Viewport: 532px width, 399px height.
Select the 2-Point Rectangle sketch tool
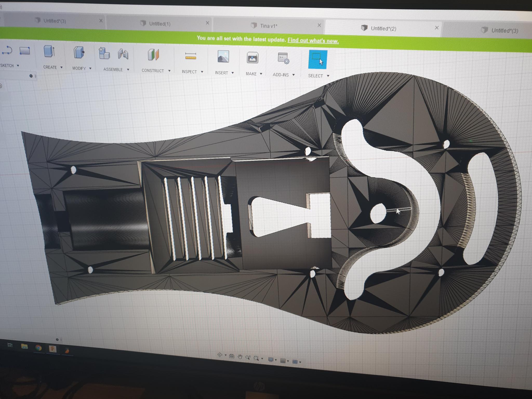(25, 51)
